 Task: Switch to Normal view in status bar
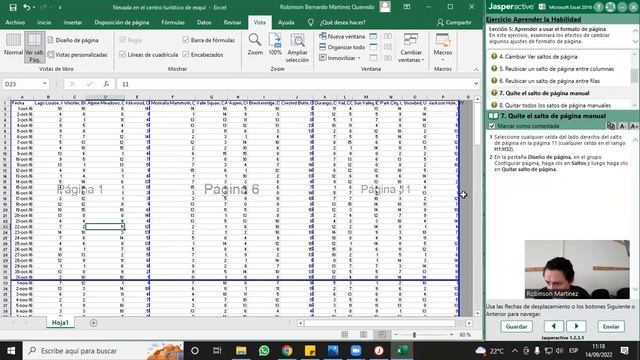(344, 335)
